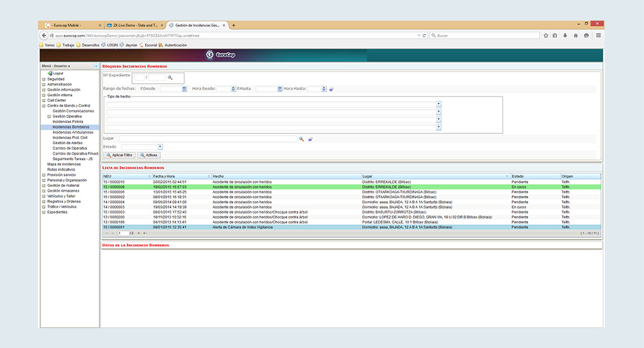Select Incidencias Ambulancias in the menu
This screenshot has width=644, height=348.
click(71, 132)
